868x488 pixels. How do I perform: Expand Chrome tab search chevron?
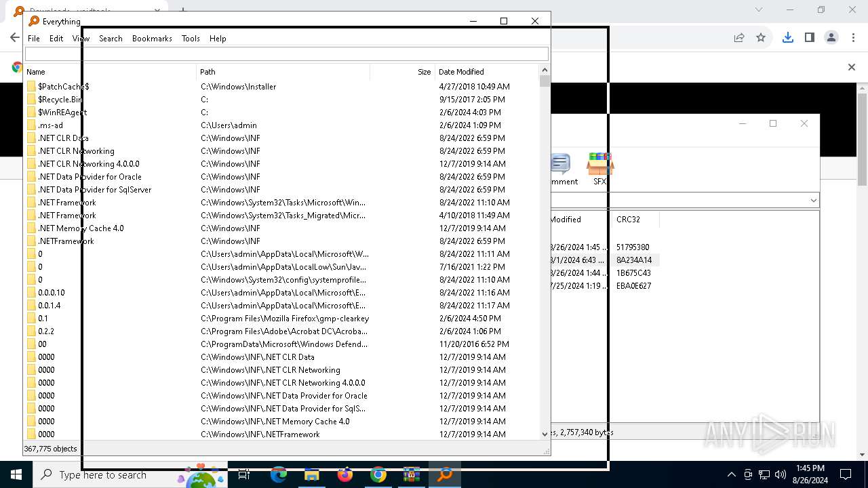tap(759, 9)
